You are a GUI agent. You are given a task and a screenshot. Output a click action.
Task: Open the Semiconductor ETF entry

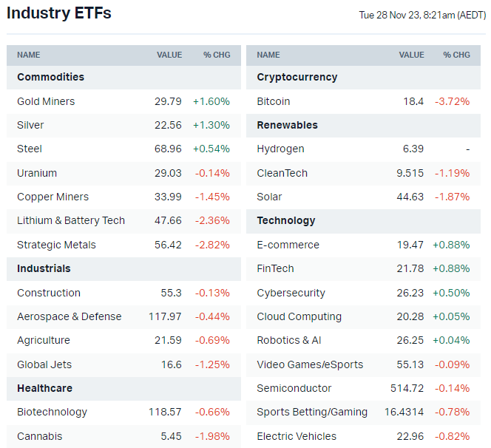294,388
